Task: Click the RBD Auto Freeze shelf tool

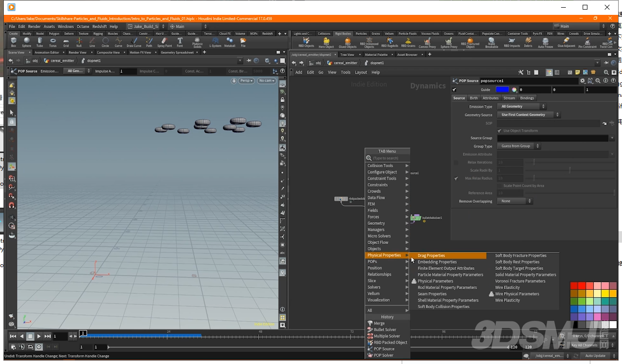Action: (545, 43)
